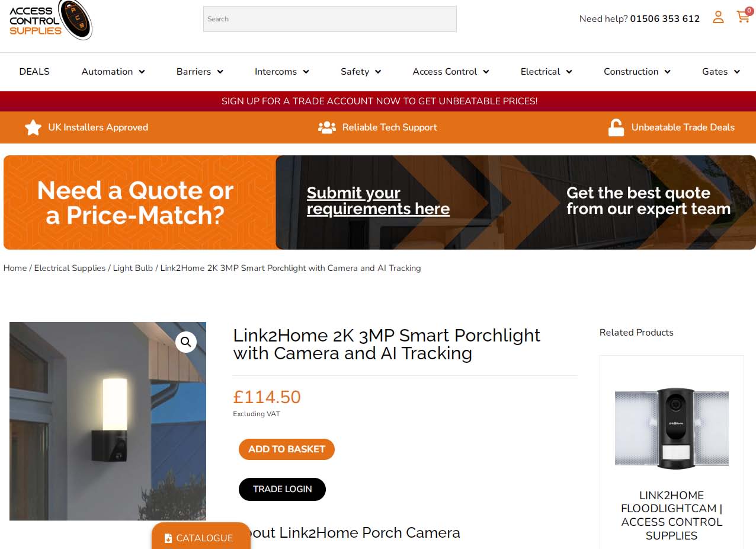Click the Access Control Supplies logo

[50, 20]
